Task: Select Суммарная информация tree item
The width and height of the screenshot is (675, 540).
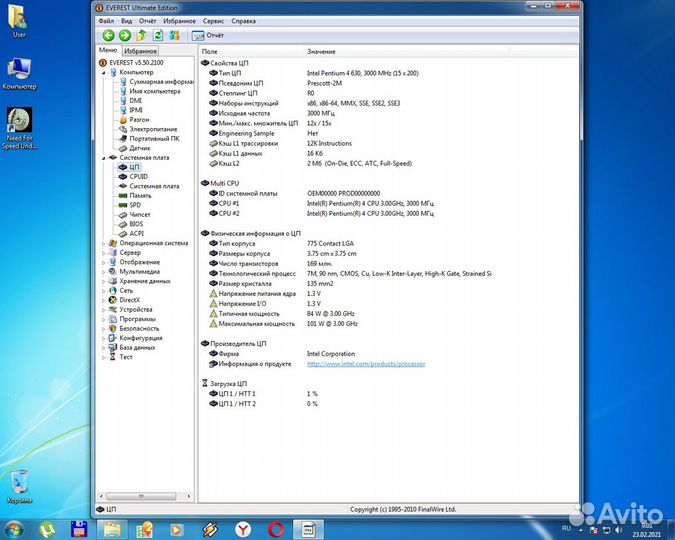Action: point(161,82)
